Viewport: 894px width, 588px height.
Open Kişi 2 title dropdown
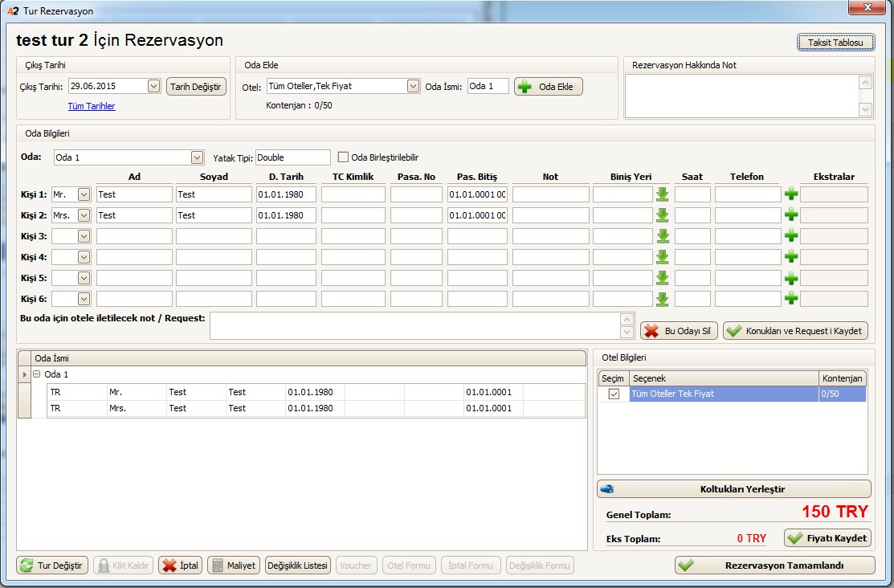click(x=84, y=215)
